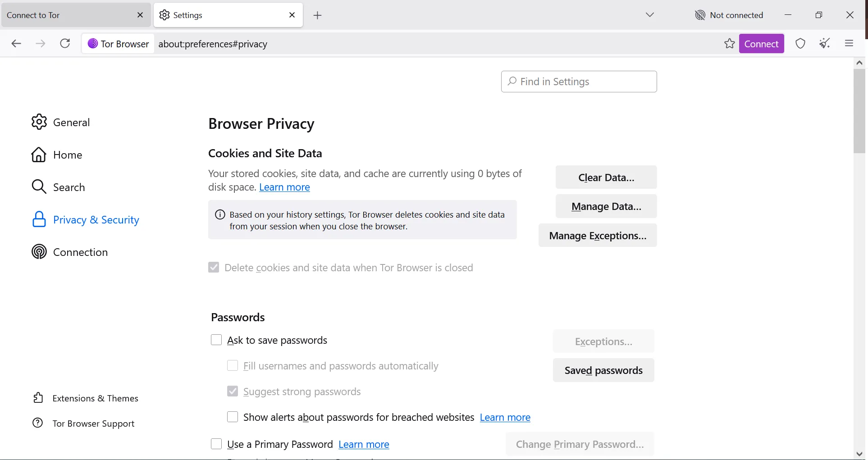Screen dimensions: 868x460
Task: Open the hamburger application menu
Action: (849, 43)
